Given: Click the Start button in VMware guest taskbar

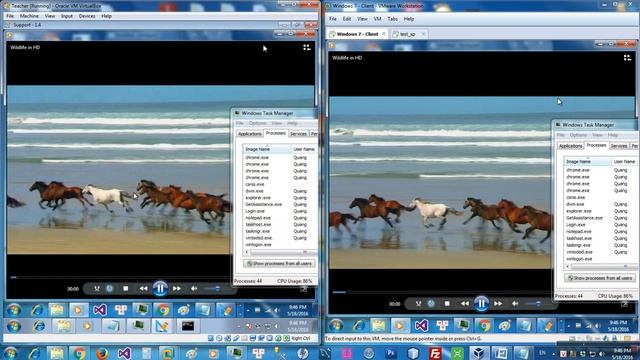Looking at the screenshot, I should 336,325.
